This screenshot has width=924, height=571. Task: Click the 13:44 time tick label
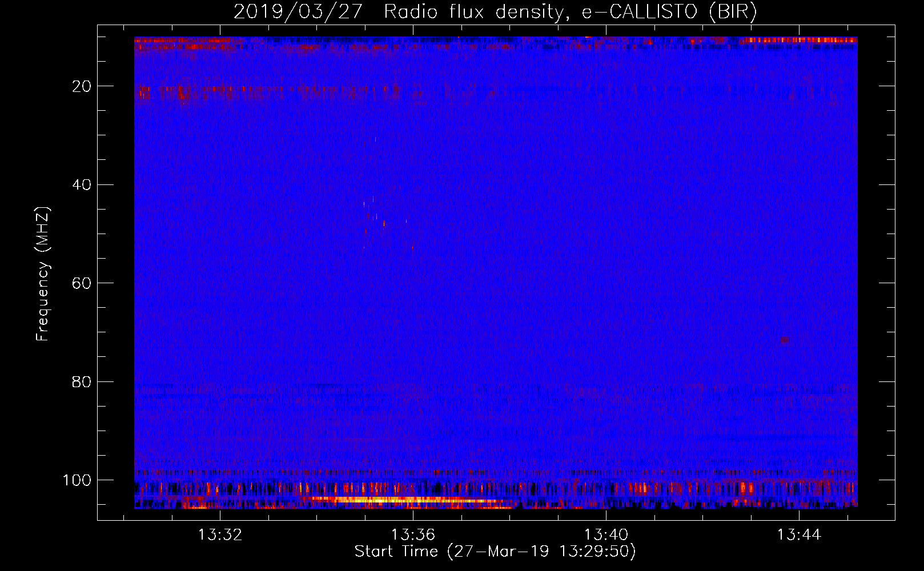coord(799,535)
